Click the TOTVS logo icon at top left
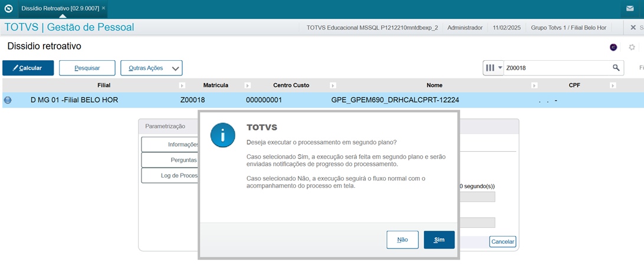The image size is (644, 265). 8,8
